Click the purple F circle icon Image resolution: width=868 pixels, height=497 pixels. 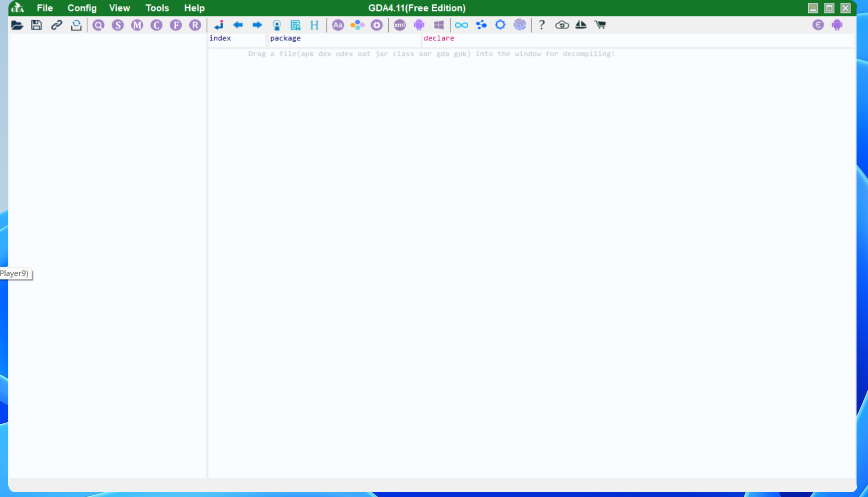pyautogui.click(x=176, y=25)
